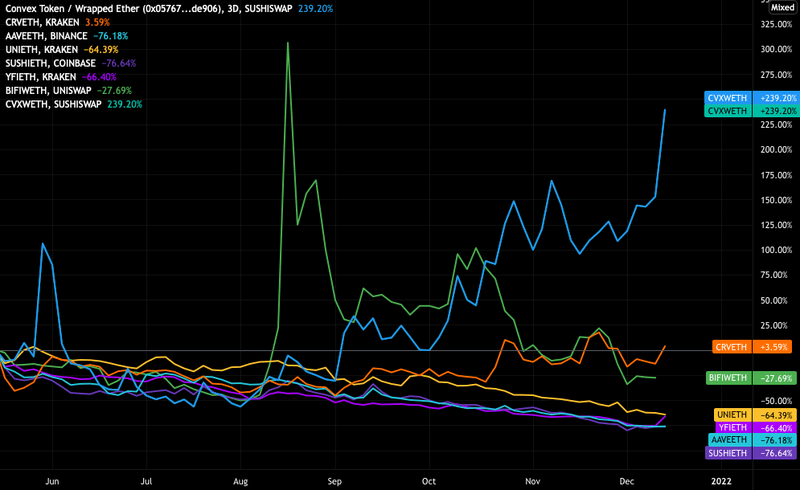Image resolution: width=800 pixels, height=490 pixels.
Task: Click the 275.00% price axis tick
Action: point(776,75)
